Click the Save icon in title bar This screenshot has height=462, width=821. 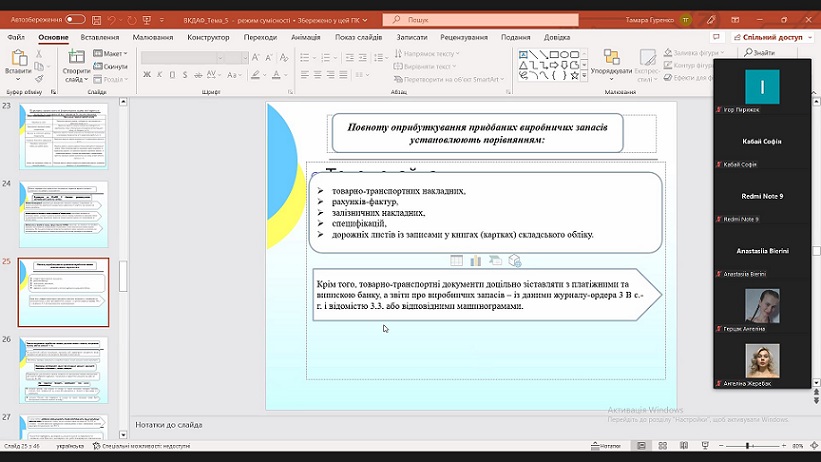click(96, 20)
